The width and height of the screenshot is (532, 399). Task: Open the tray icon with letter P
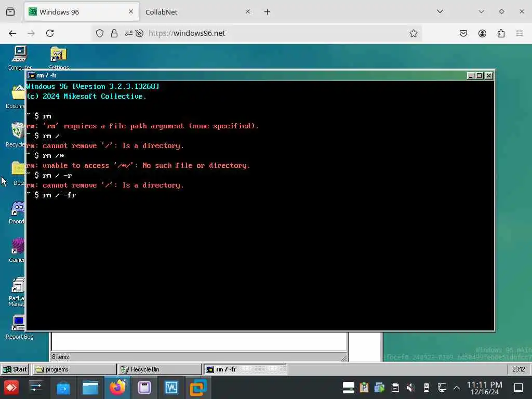(364, 388)
